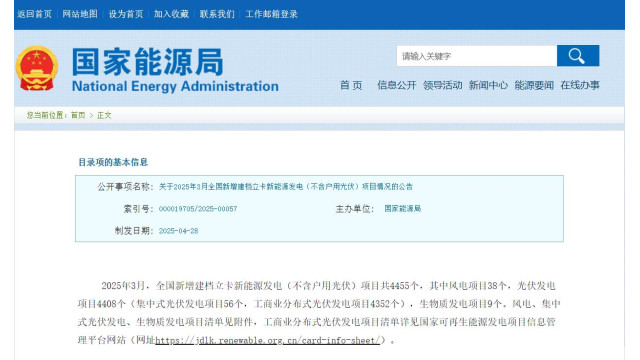Open the jdlk.renewable.org.cn URL link
This screenshot has width=640, height=360.
click(x=267, y=340)
